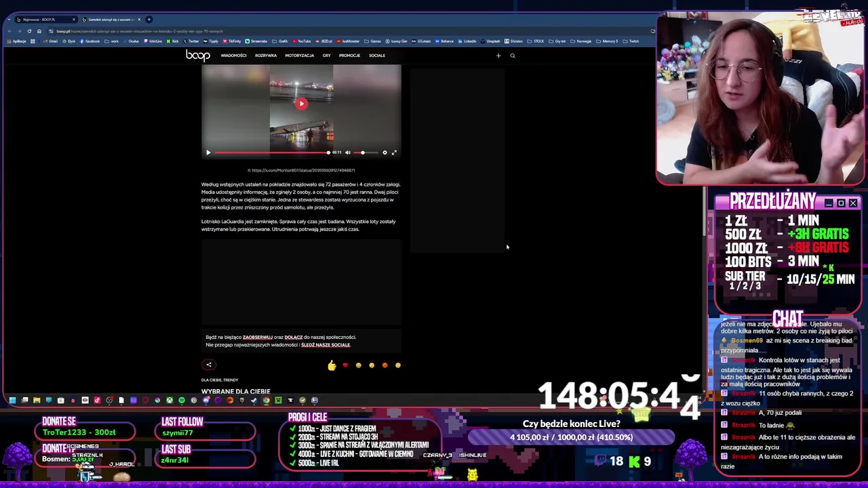Open the LinkedIn bookmark
Viewport: 868px width, 488px height.
click(x=468, y=41)
